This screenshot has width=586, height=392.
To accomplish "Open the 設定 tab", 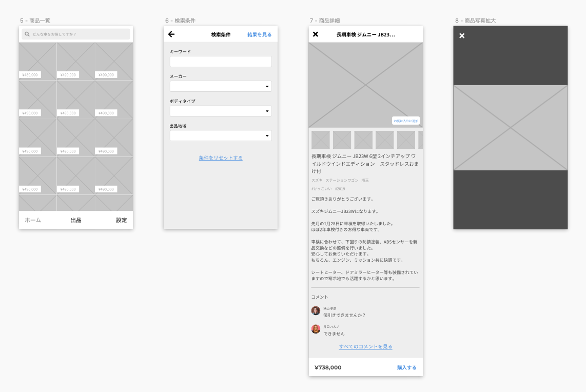I will coord(121,220).
